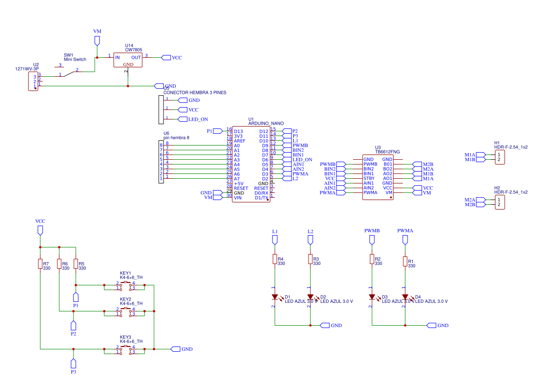Pick resistor R4 symbol
Viewport: 554px width, 392px height.
275,259
